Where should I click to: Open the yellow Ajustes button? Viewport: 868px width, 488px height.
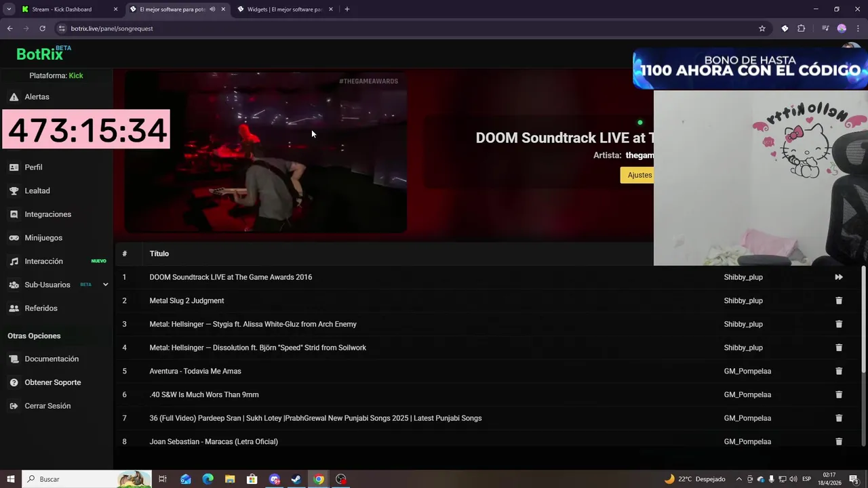tap(637, 175)
